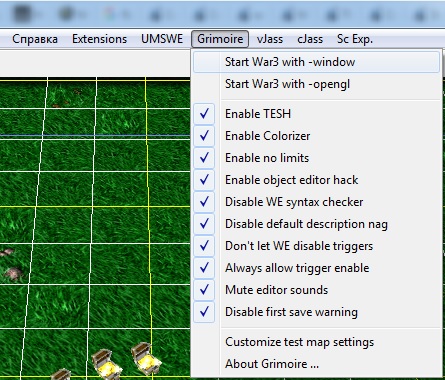Open the cJass menu
The width and height of the screenshot is (445, 380).
310,39
